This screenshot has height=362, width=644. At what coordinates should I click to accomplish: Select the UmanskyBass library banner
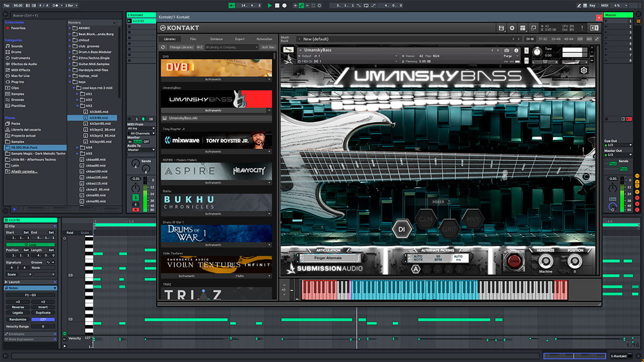[216, 99]
